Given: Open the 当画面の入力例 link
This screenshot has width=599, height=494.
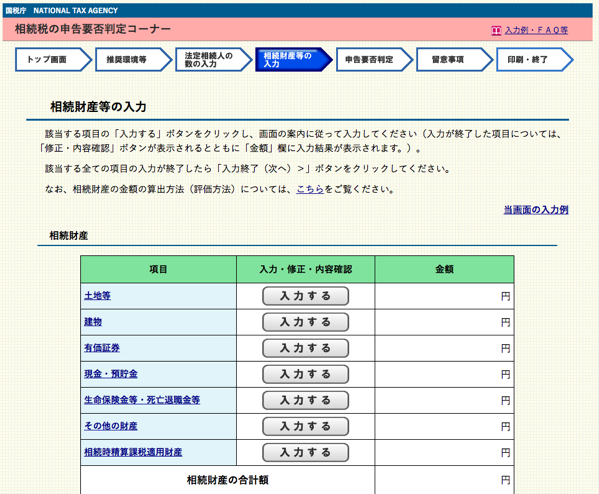Looking at the screenshot, I should click(x=536, y=210).
